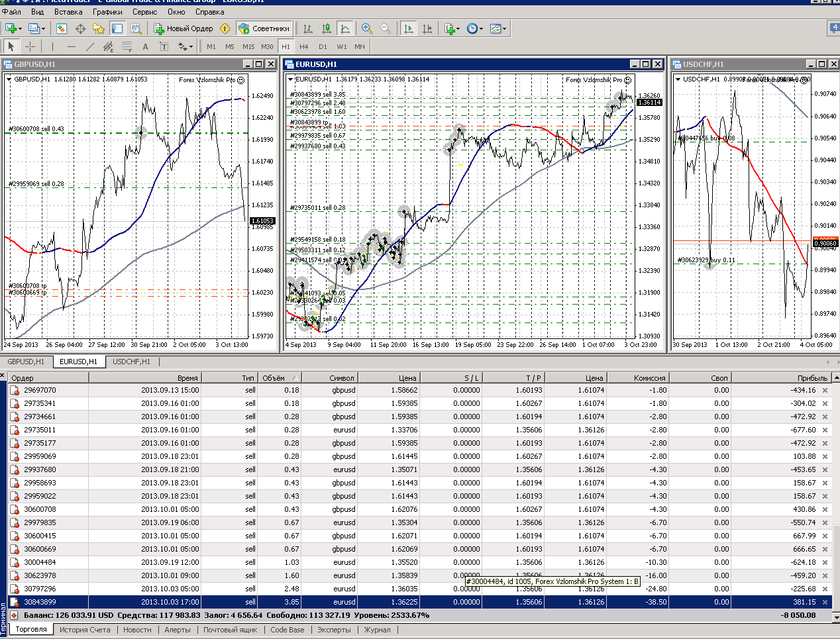Select order row 30600708
This screenshot has width=840, height=639.
(x=420, y=509)
